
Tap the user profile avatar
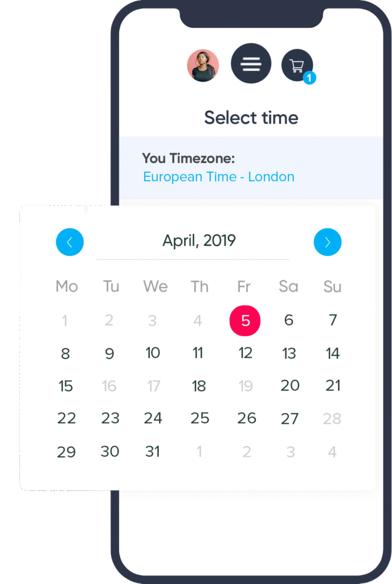[203, 66]
